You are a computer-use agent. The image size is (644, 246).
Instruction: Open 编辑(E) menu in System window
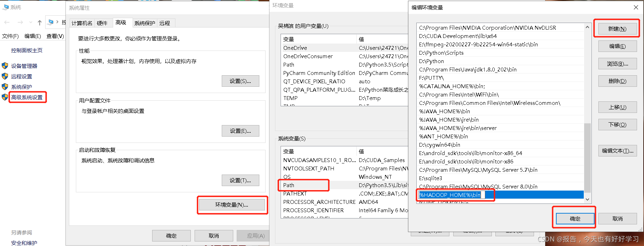(x=33, y=36)
